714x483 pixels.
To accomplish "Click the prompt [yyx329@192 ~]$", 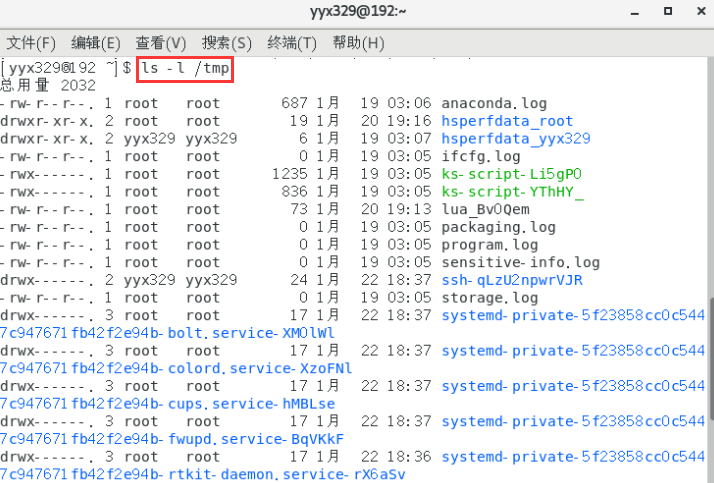I will (x=66, y=69).
